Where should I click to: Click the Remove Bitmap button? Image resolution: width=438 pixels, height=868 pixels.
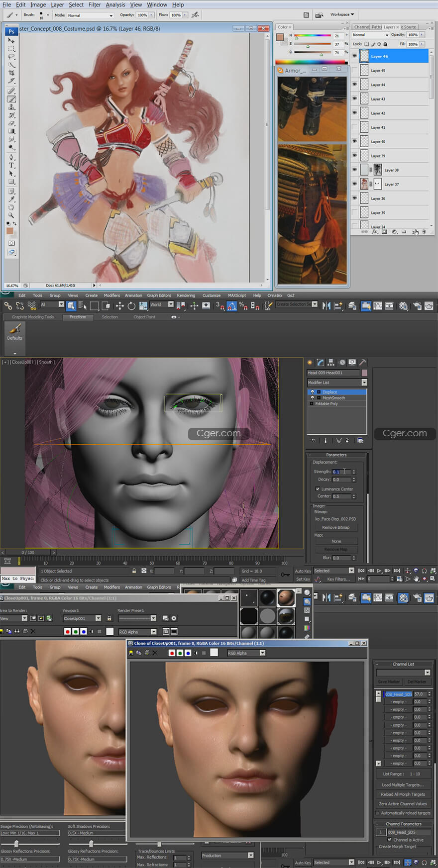tap(336, 527)
